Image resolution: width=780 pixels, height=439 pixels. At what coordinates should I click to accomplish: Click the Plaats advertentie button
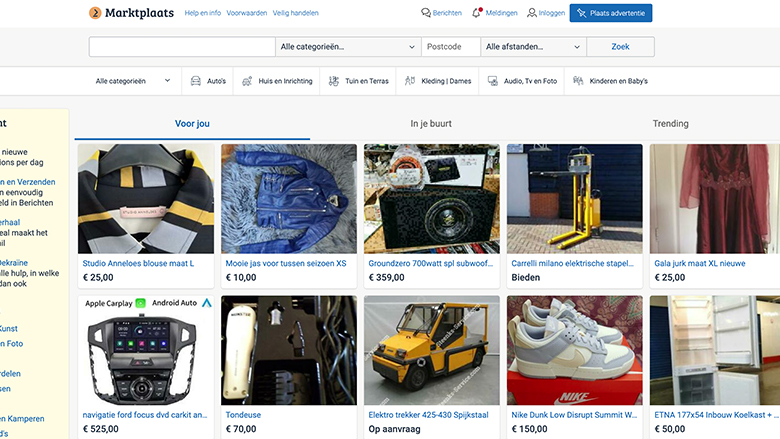pyautogui.click(x=611, y=13)
